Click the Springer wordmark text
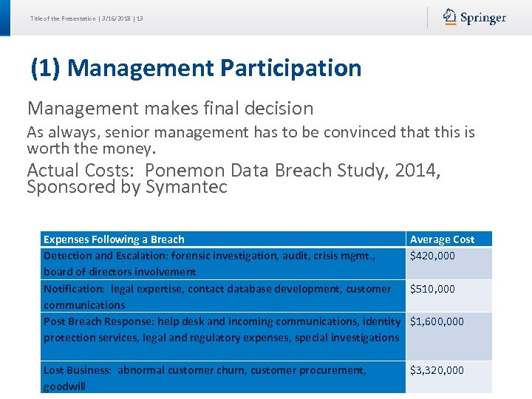The height and width of the screenshot is (399, 532). (483, 18)
